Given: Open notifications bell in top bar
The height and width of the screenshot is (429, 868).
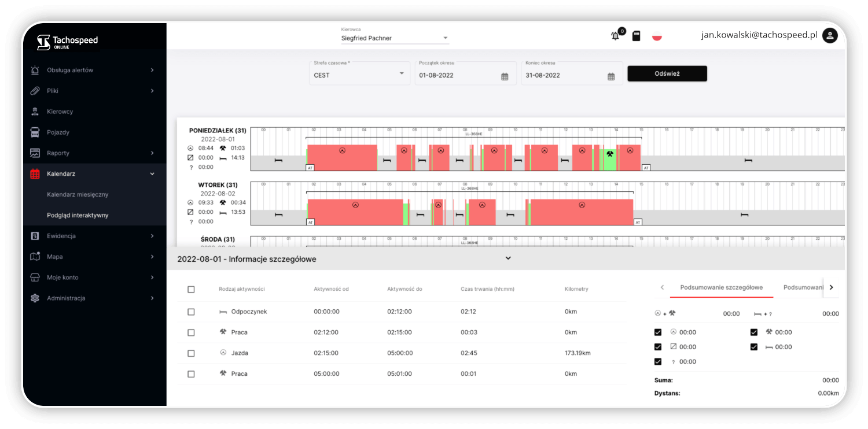Looking at the screenshot, I should coord(615,36).
